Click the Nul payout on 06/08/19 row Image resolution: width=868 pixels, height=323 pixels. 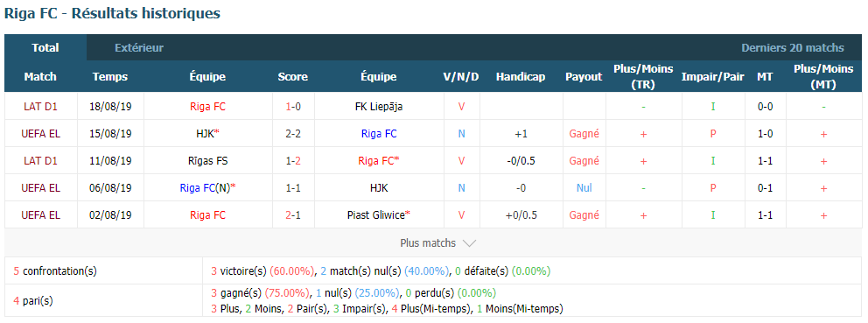click(x=584, y=188)
